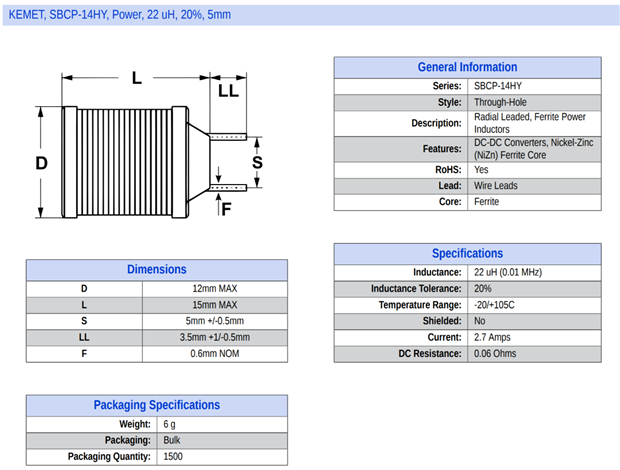Click the "General Information" table header
The height and width of the screenshot is (470, 620).
click(x=467, y=67)
